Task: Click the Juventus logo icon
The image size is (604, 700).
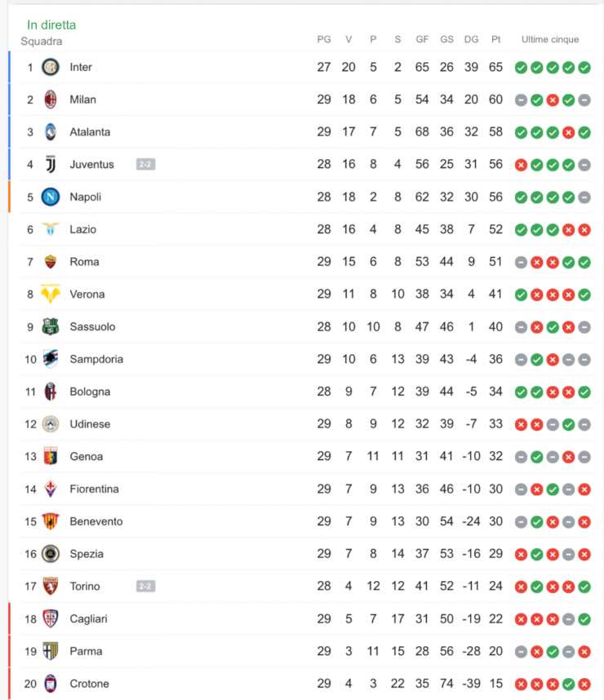Action: pyautogui.click(x=51, y=165)
